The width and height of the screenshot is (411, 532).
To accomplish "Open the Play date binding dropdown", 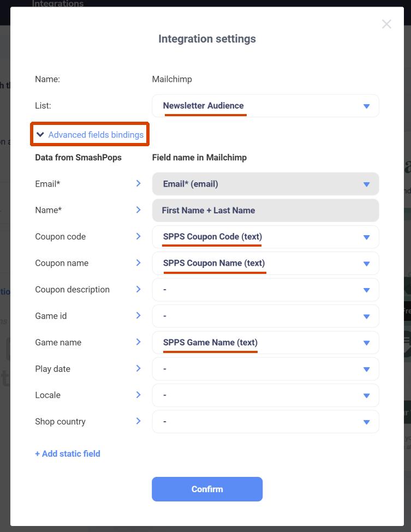I will coord(265,369).
